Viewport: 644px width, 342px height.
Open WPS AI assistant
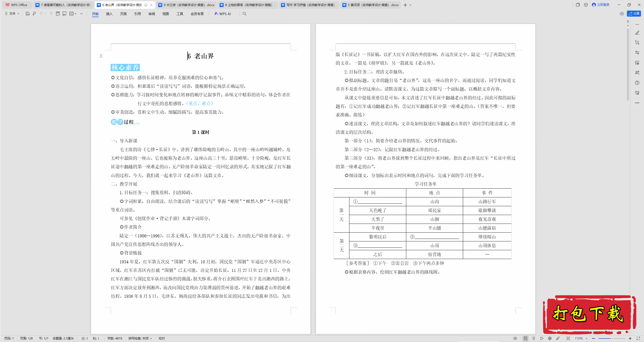(x=223, y=14)
